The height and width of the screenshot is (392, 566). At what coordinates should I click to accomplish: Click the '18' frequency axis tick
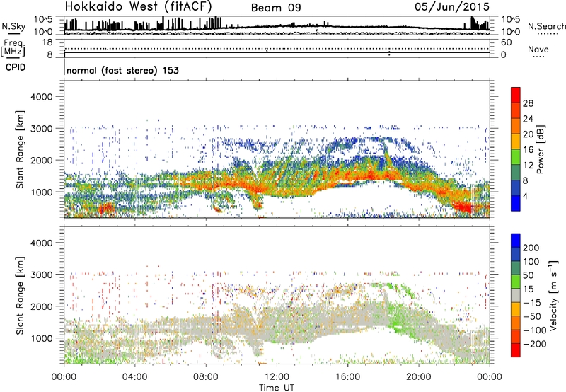(47, 42)
